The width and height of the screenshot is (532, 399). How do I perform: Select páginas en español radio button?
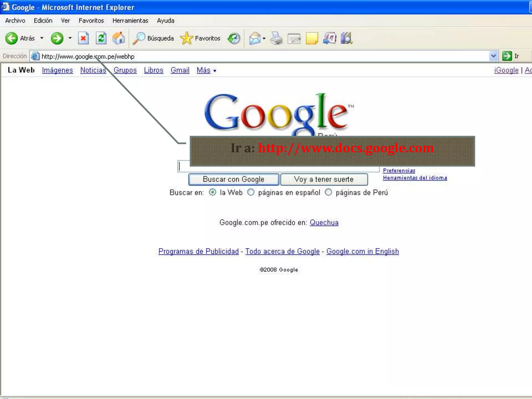[251, 192]
